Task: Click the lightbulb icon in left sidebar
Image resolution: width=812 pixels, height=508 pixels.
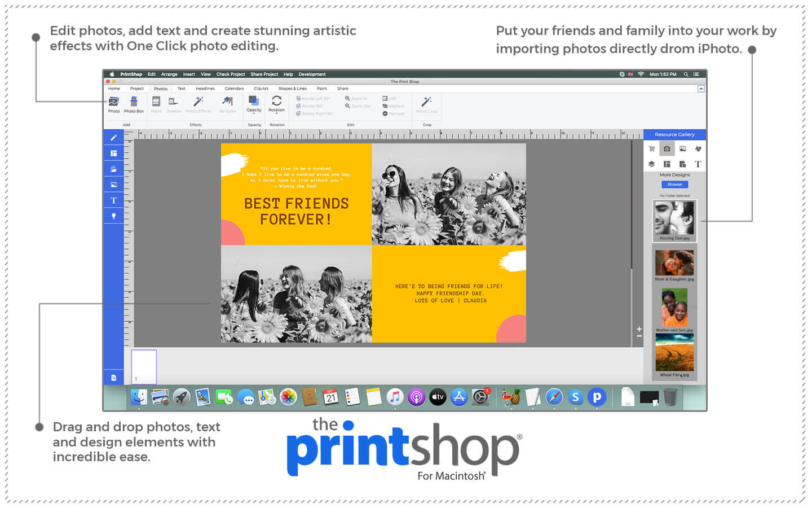Action: tap(114, 216)
